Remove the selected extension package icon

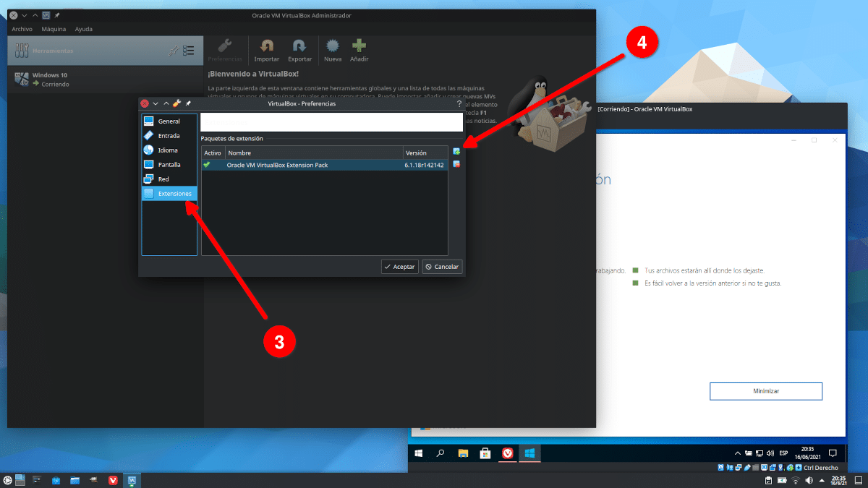(x=456, y=164)
